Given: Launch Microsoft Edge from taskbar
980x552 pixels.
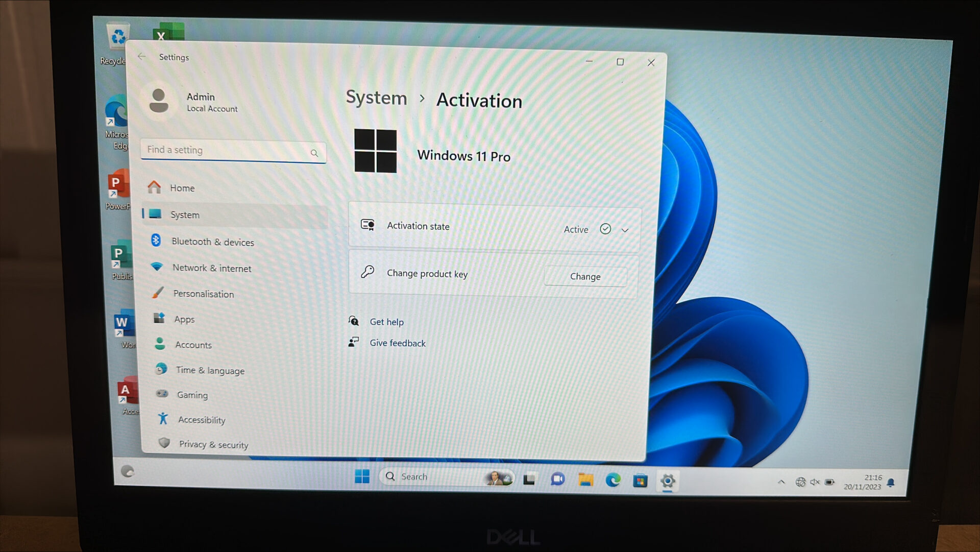Looking at the screenshot, I should (612, 480).
